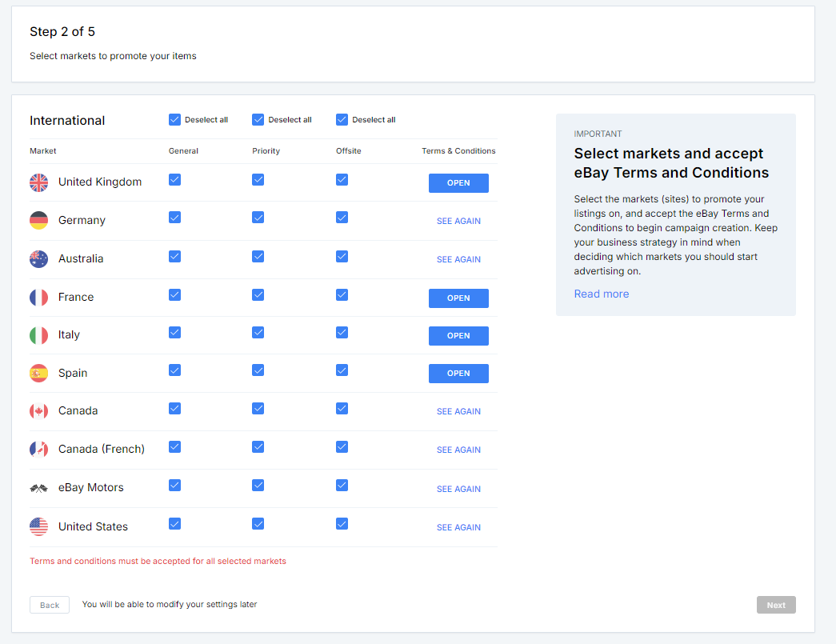Click the Canada flag icon

point(38,411)
